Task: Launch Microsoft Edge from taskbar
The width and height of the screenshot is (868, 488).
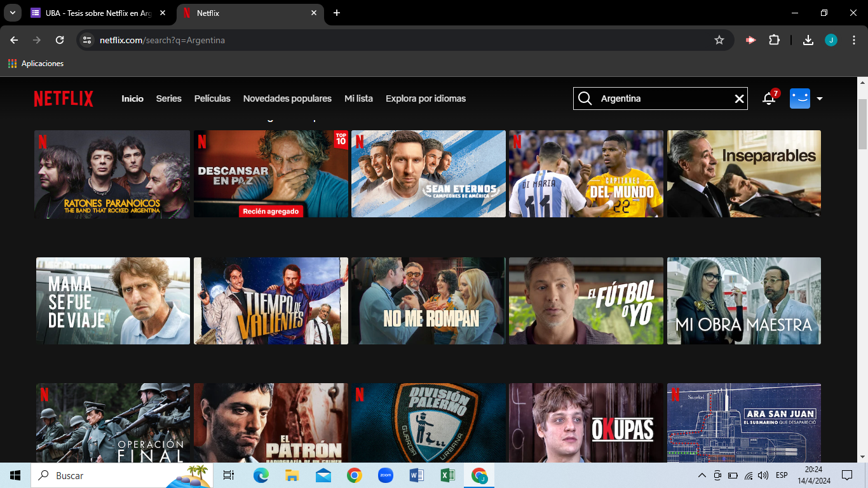Action: pyautogui.click(x=261, y=475)
